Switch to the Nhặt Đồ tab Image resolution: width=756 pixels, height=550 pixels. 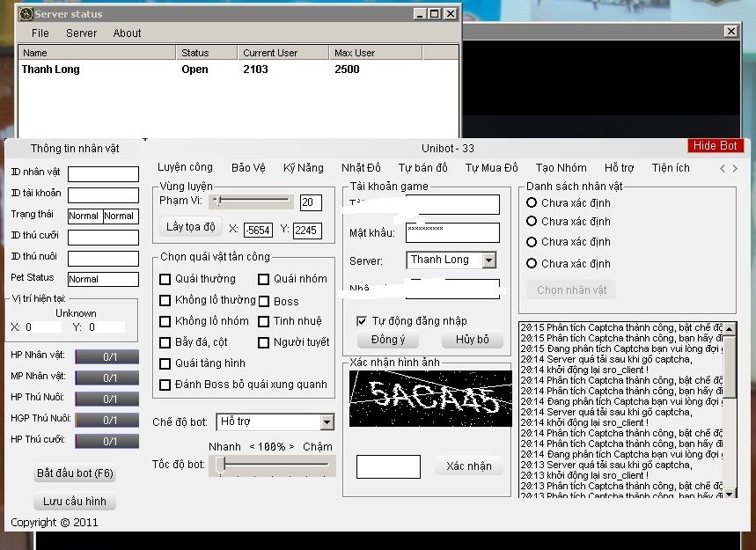click(x=361, y=167)
